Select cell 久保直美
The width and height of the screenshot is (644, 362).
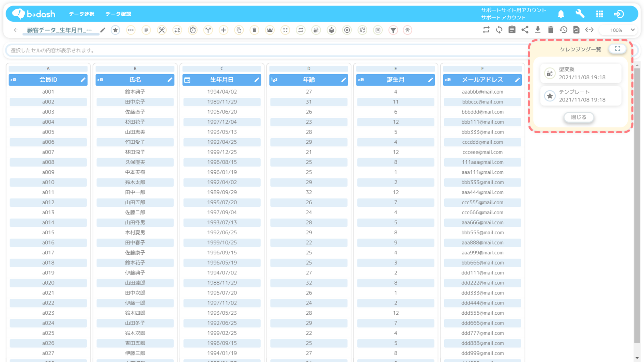pos(135,162)
